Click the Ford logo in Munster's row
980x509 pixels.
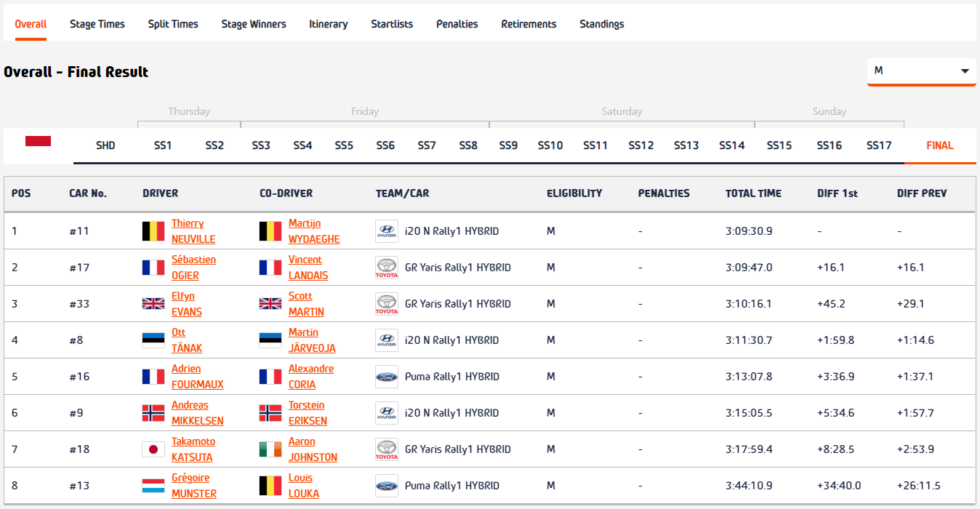coord(387,486)
